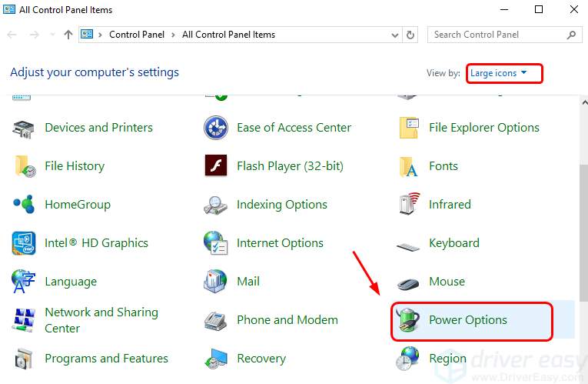Click the Search Control Panel field
This screenshot has width=588, height=384.
505,35
